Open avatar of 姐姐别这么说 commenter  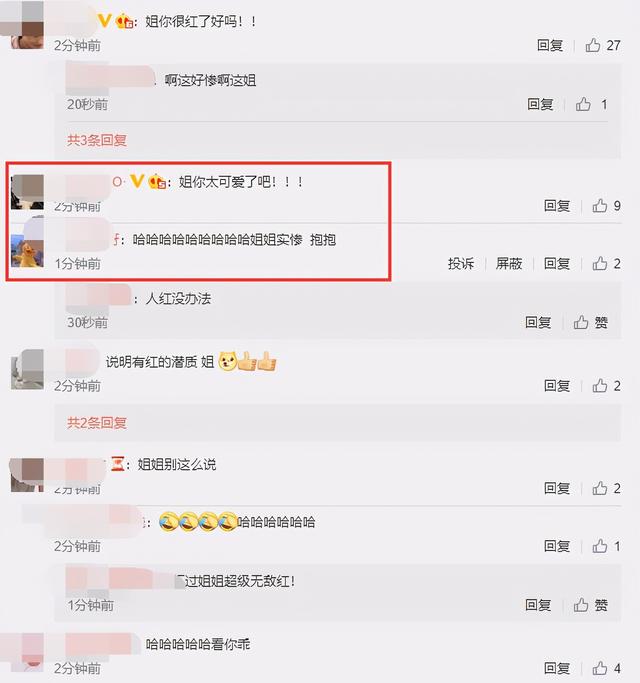pyautogui.click(x=27, y=475)
